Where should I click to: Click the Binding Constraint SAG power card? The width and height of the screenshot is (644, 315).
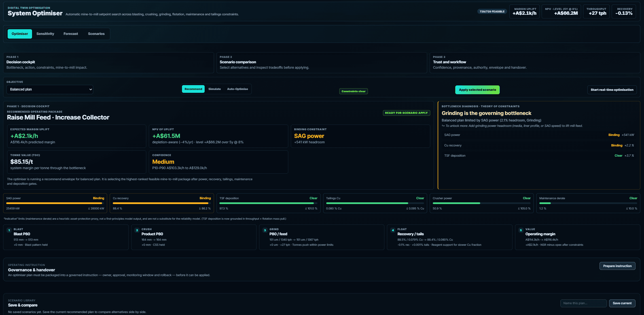[361, 136]
